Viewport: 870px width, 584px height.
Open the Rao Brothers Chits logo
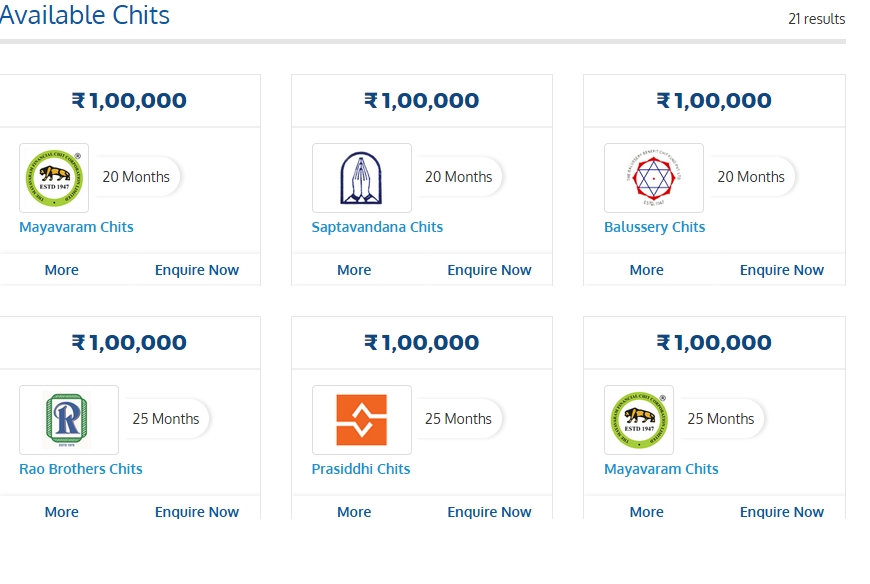click(68, 419)
